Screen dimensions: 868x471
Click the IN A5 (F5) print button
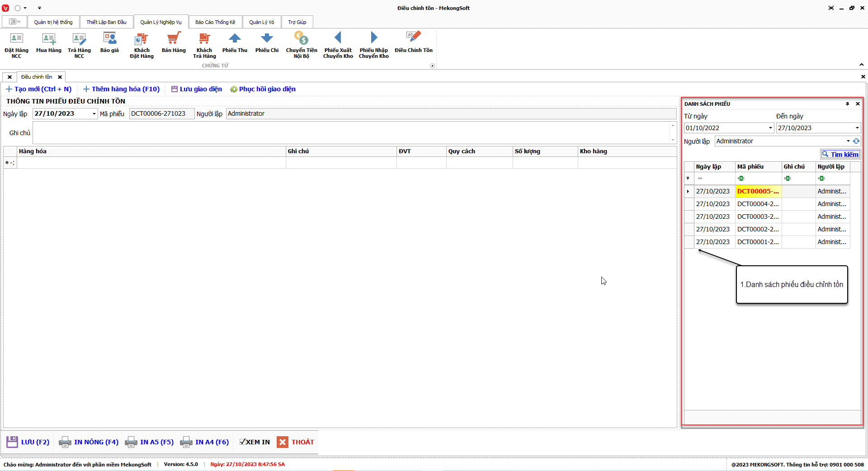coord(149,442)
